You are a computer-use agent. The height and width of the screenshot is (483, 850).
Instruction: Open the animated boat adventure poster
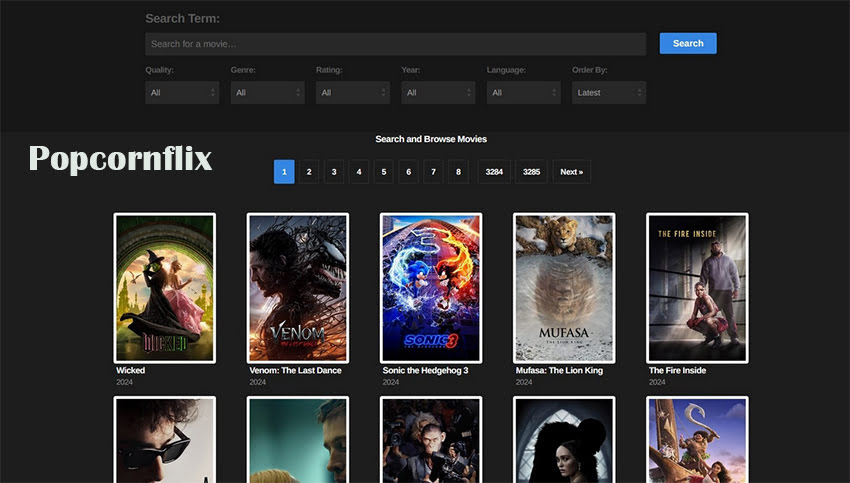tap(697, 440)
